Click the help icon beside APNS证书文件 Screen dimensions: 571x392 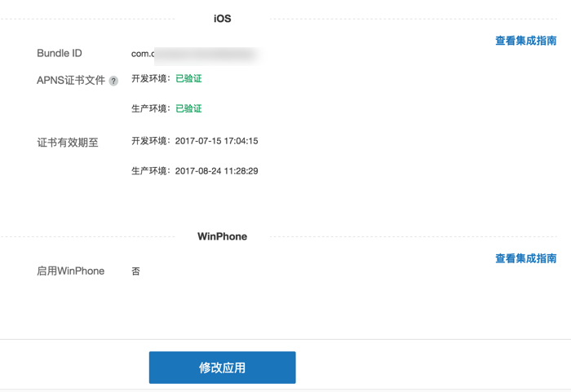[113, 81]
